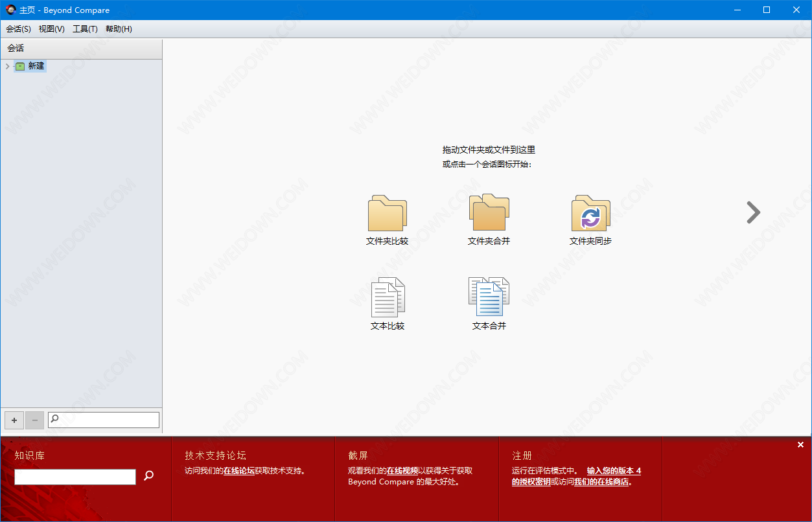Click the knowledge base search magnifier icon

click(149, 476)
